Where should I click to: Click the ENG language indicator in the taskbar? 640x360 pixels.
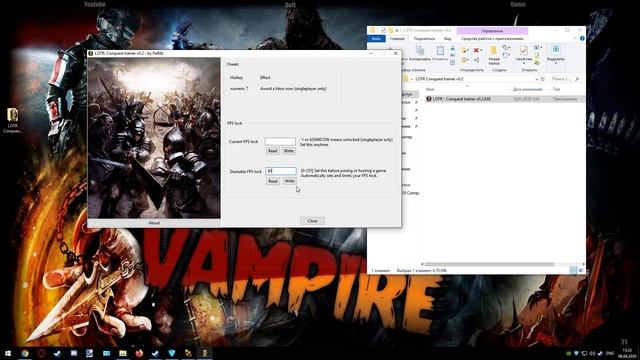(x=610, y=353)
